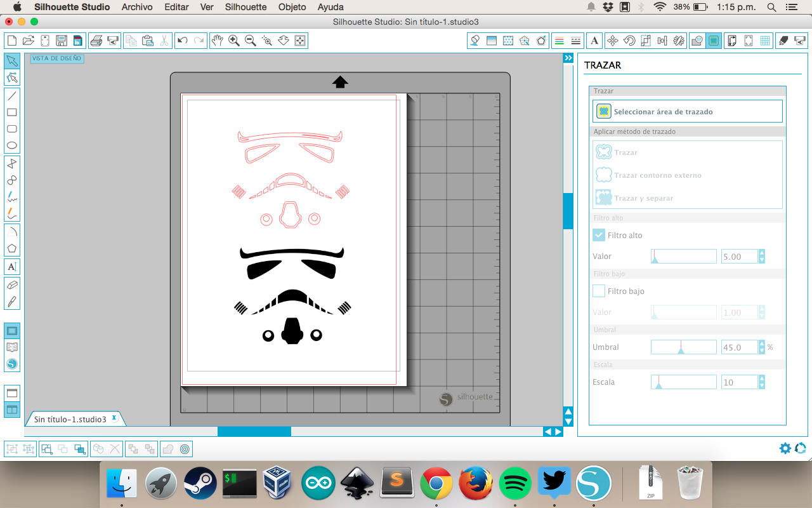Collapse the Trazar side panel
The width and height of the screenshot is (812, 508).
(x=568, y=58)
